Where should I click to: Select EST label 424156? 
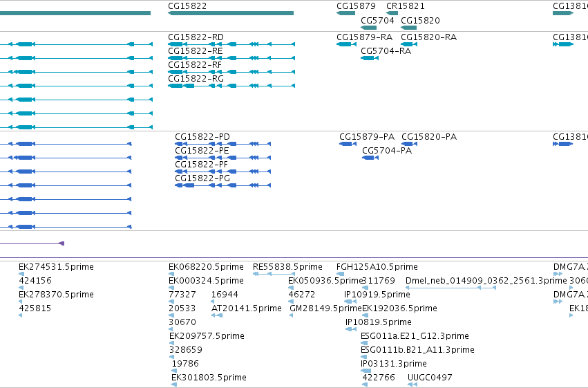tap(35, 281)
